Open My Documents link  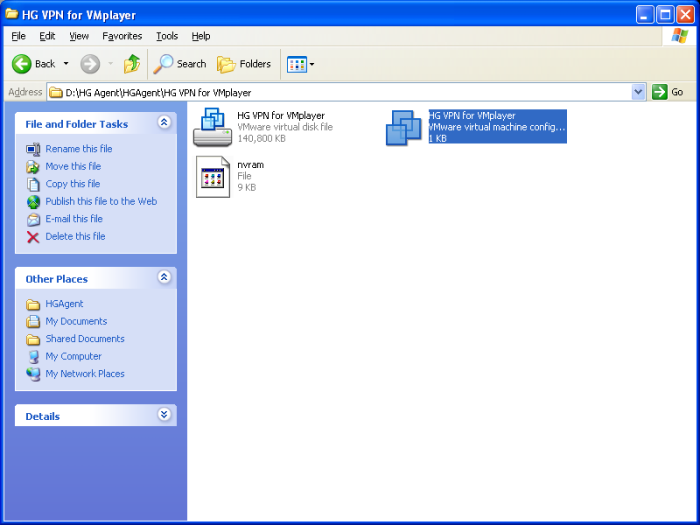click(76, 321)
